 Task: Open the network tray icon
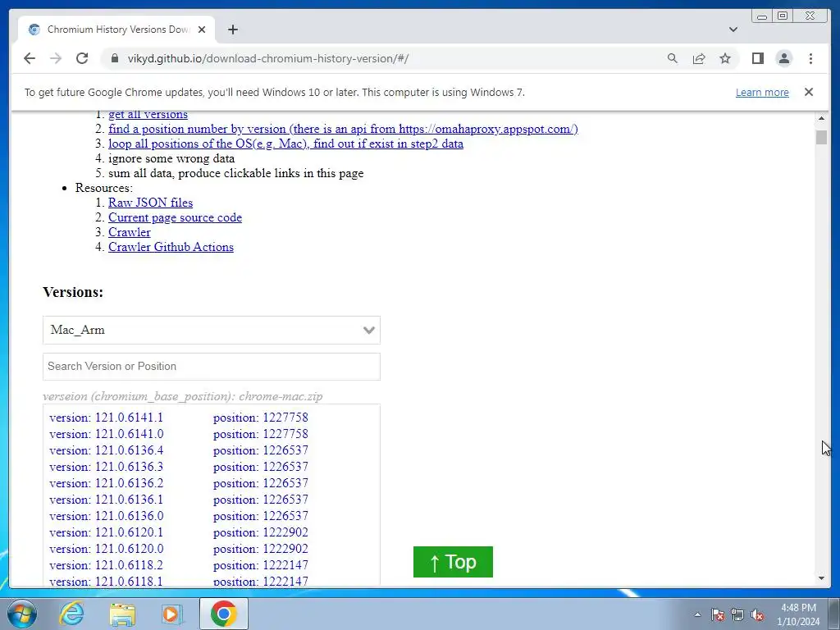[x=737, y=614]
